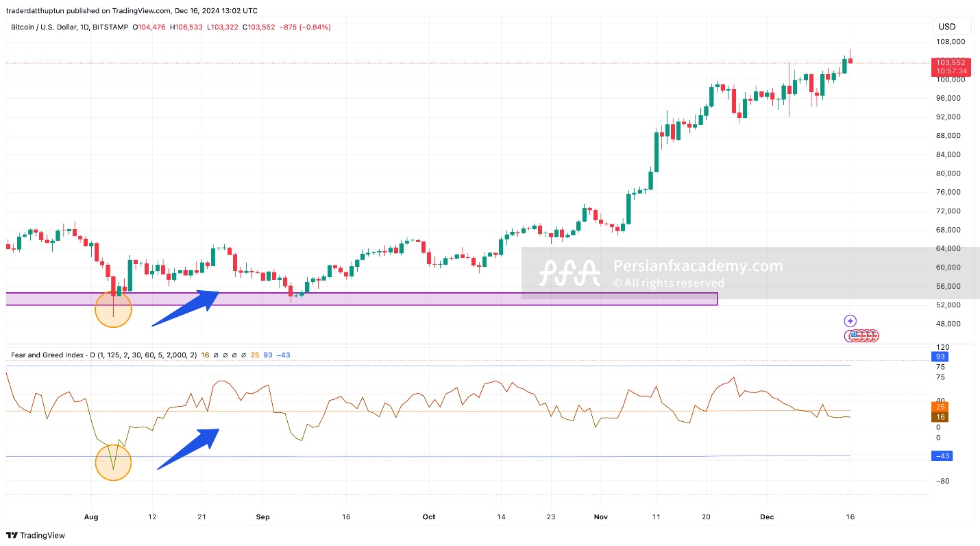Screen dimensions: 980x546
Task: Click the 14 date label on time axis
Action: click(501, 517)
